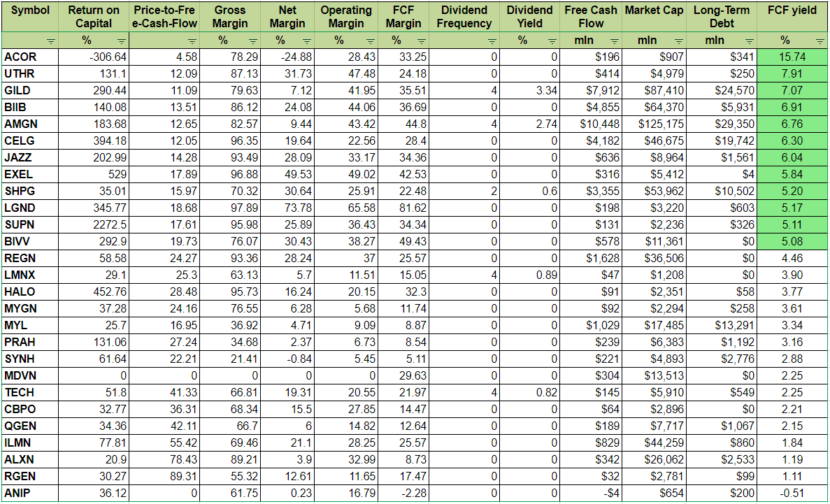Select SHPG dividend frequency 2 cell
The image size is (830, 504).
click(x=464, y=191)
